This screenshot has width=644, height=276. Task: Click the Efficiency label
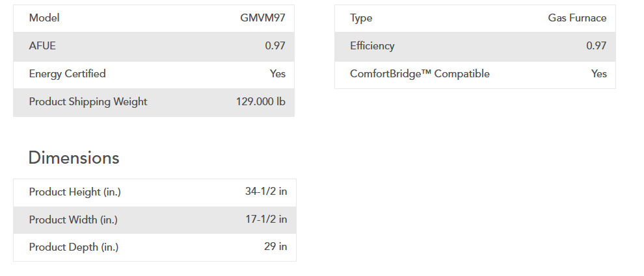coord(372,46)
